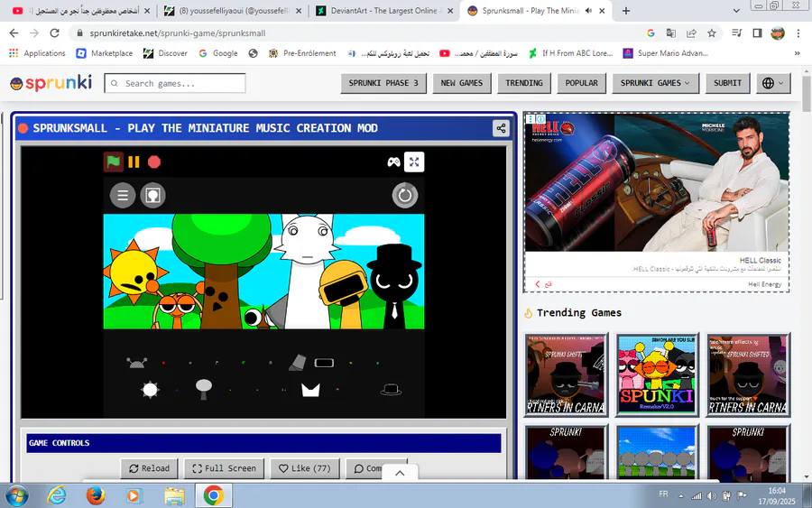812x508 pixels.
Task: Click the red back chevron in the ad
Action: [x=538, y=284]
